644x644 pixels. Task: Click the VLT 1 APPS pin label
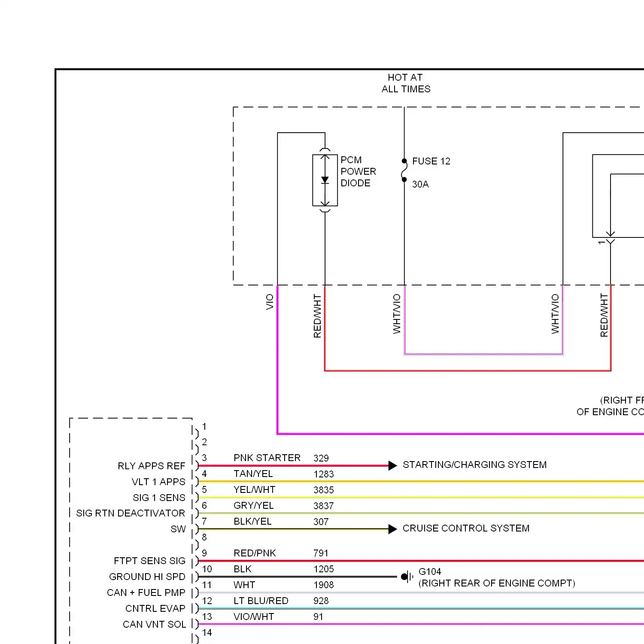(158, 482)
